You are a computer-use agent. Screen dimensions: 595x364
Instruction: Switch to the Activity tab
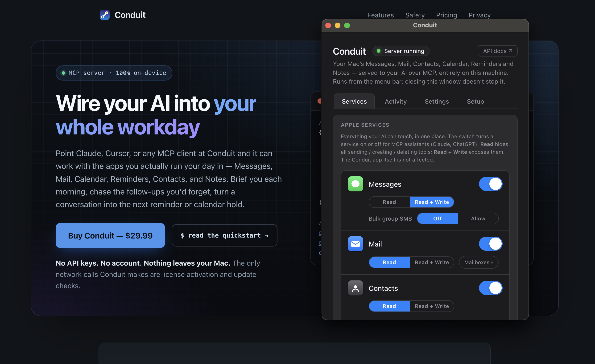click(x=396, y=101)
